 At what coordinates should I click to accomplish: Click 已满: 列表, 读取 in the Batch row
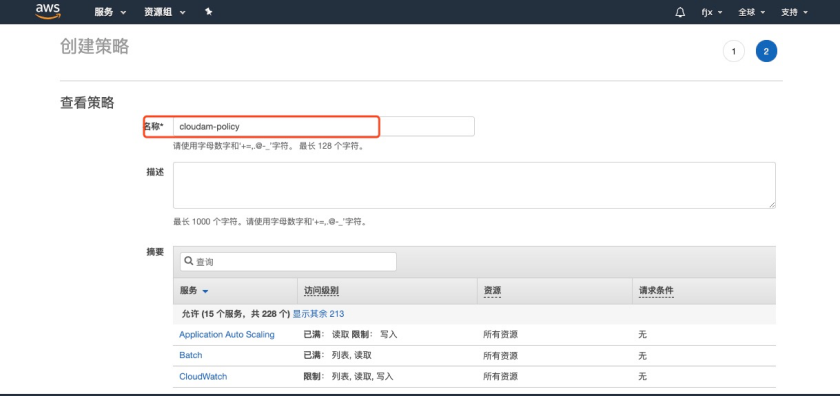[x=338, y=356]
